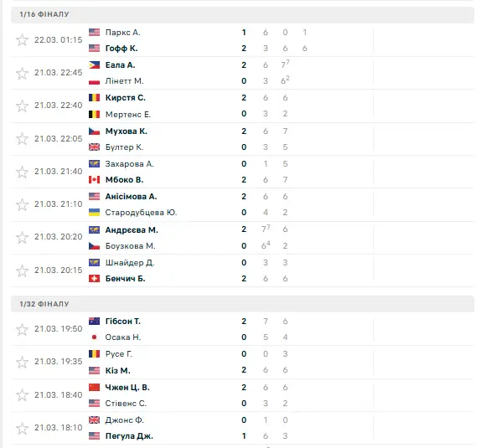The image size is (481, 448).
Task: Click the Swiss flag next to Бенчич Б.
Action: coord(94,278)
